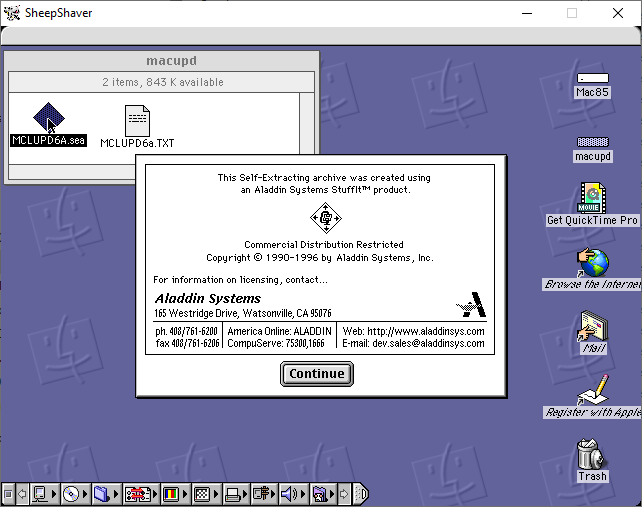Minimize the SheepShaver window
This screenshot has height=507, width=642.
point(527,13)
